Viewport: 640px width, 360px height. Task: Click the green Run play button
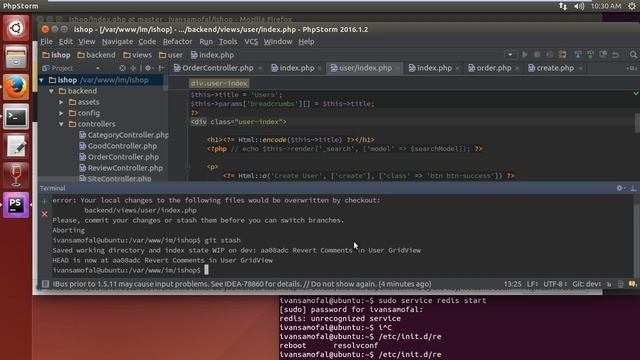(524, 55)
